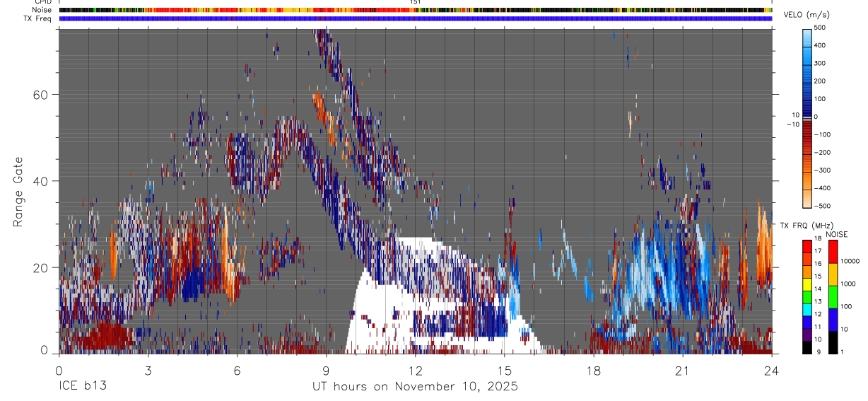Click the 10000 label on NOISE scale

pyautogui.click(x=850, y=262)
